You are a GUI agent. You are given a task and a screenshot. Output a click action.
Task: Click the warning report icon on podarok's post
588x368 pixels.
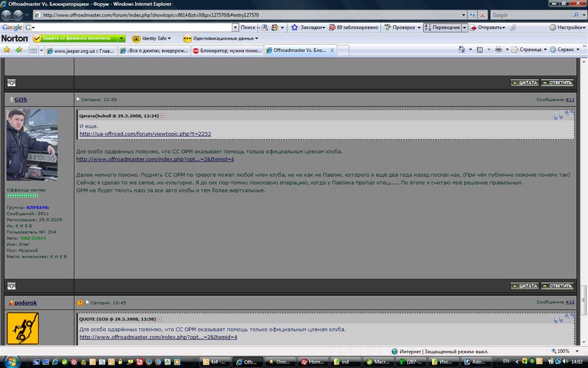[80, 303]
